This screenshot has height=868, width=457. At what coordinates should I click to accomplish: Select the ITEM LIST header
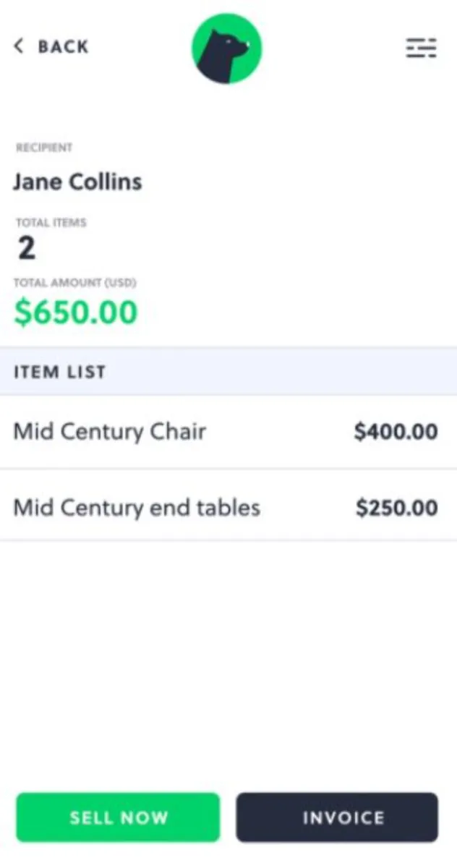pyautogui.click(x=60, y=372)
